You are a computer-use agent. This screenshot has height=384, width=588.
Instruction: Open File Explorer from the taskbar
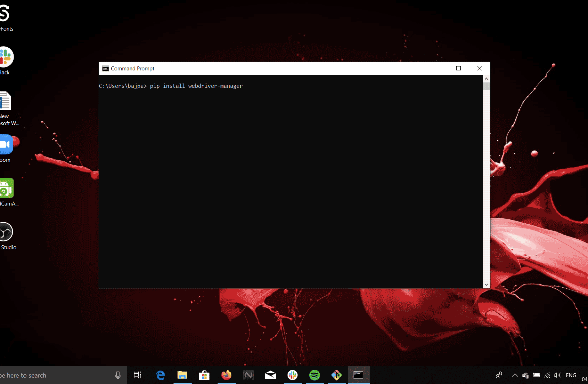(x=182, y=375)
